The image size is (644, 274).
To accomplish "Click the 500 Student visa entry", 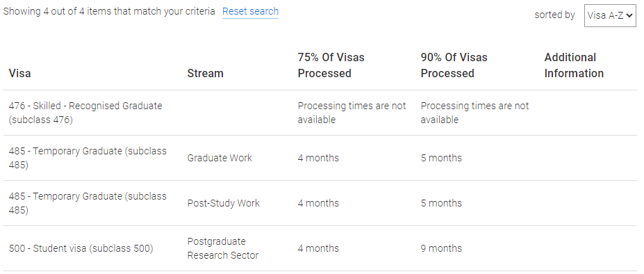I will pyautogui.click(x=81, y=248).
